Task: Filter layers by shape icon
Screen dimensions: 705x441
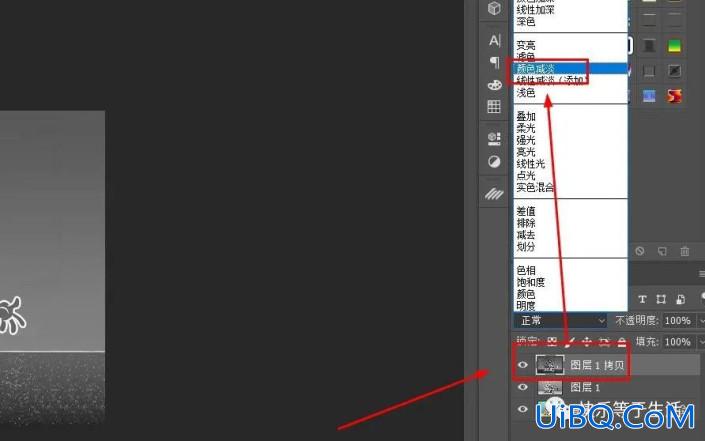Action: [x=661, y=299]
